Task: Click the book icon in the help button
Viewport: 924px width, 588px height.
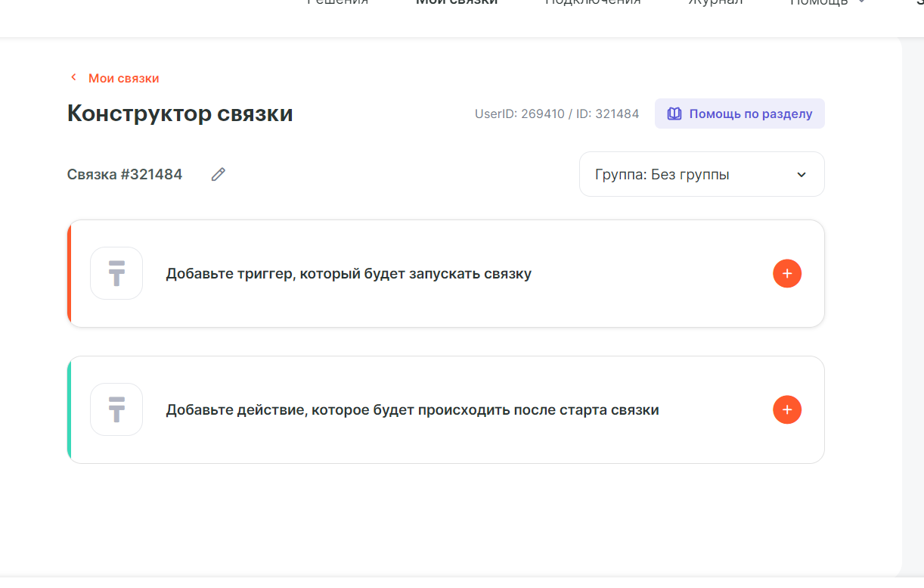Action: [x=674, y=114]
